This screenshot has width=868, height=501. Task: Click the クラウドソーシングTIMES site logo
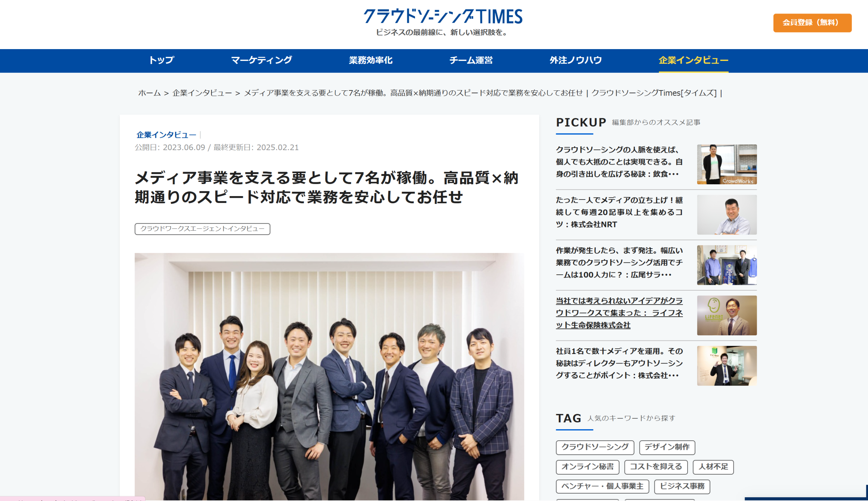[443, 17]
